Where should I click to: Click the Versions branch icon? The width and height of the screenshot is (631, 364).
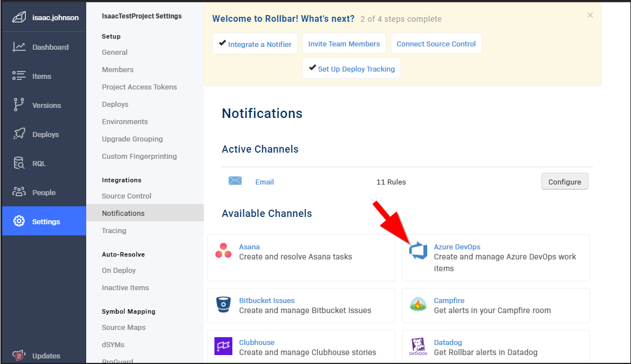click(19, 105)
